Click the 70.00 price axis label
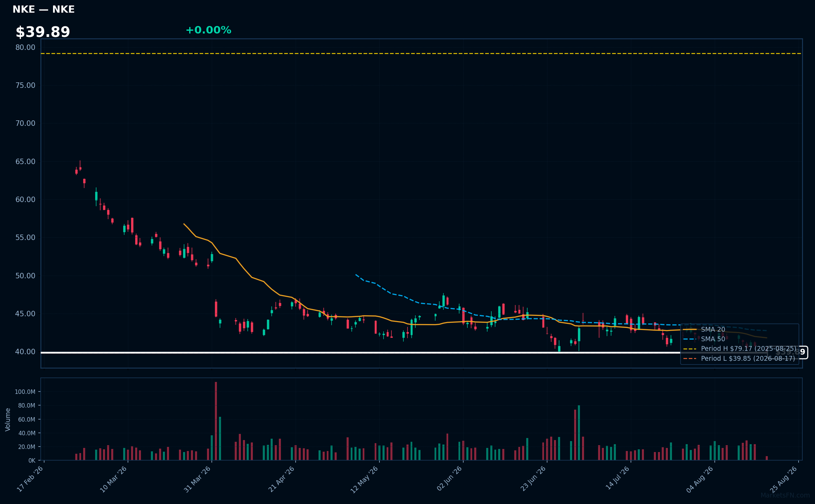The width and height of the screenshot is (815, 504). click(25, 123)
